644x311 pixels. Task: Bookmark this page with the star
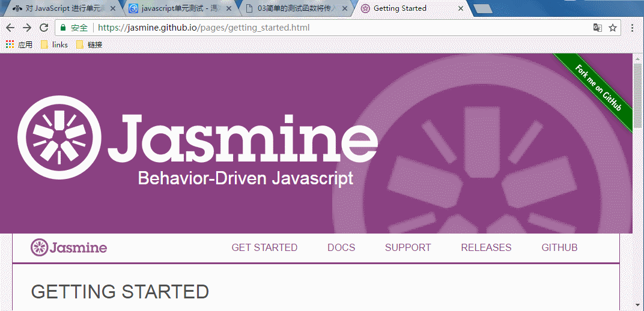pyautogui.click(x=613, y=28)
